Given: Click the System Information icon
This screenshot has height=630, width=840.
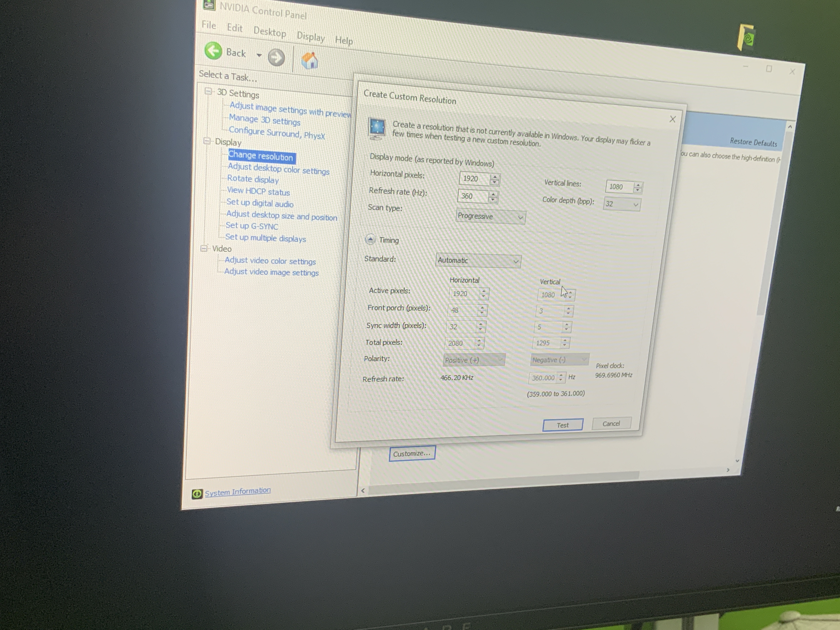Looking at the screenshot, I should 197,494.
